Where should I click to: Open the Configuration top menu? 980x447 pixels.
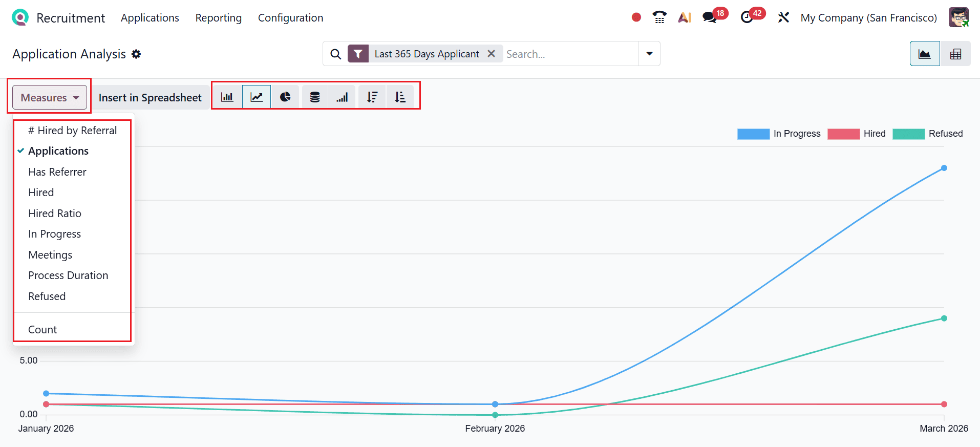(x=291, y=18)
